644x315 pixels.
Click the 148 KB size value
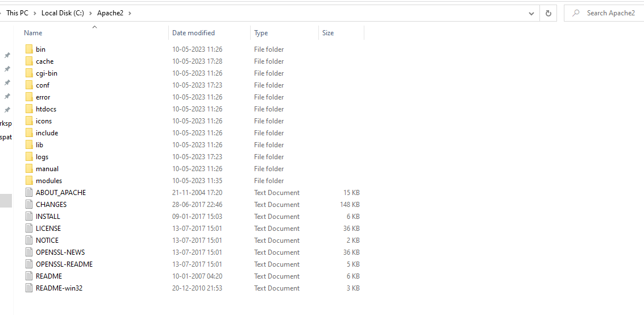pyautogui.click(x=350, y=205)
